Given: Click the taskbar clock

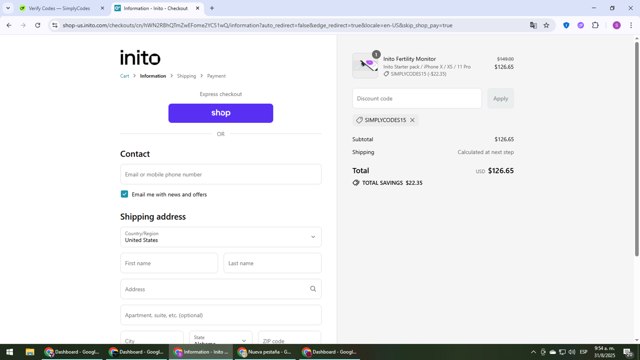Looking at the screenshot, I should [604, 352].
